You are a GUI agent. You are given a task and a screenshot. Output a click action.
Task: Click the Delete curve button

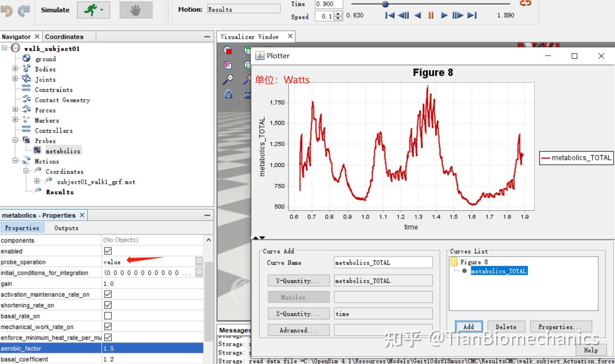(506, 327)
